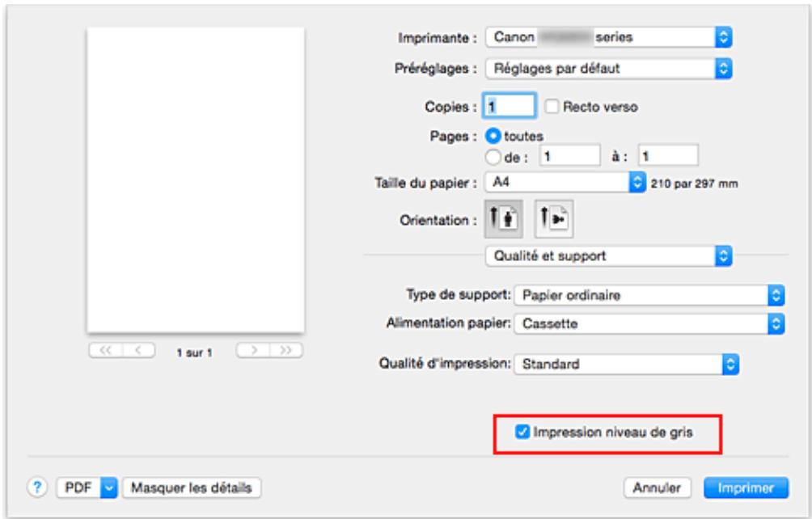Viewport: 812px width, 519px height.
Task: Select the 'toutes' pages radio button
Action: pyautogui.click(x=493, y=136)
